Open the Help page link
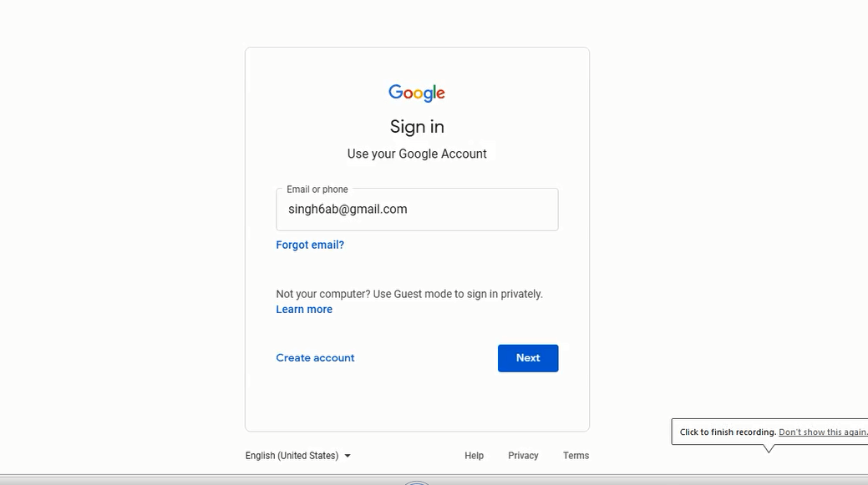The height and width of the screenshot is (485, 868). [x=474, y=455]
